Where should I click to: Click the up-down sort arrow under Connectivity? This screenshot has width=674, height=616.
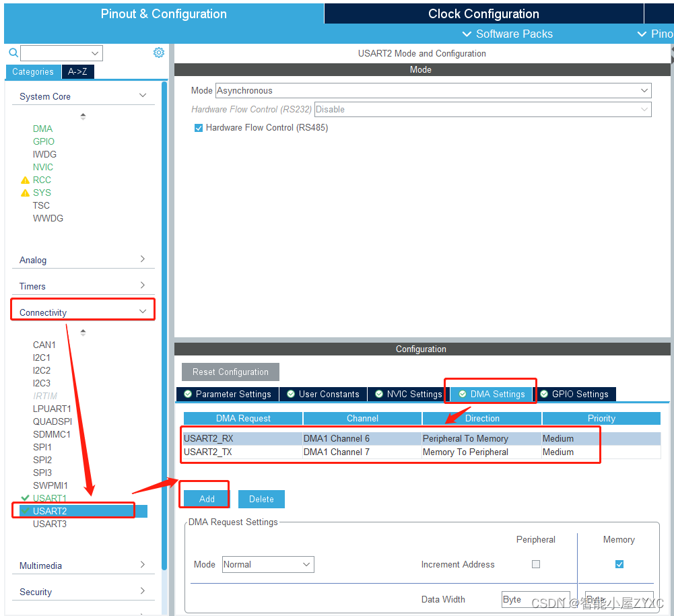tap(83, 333)
